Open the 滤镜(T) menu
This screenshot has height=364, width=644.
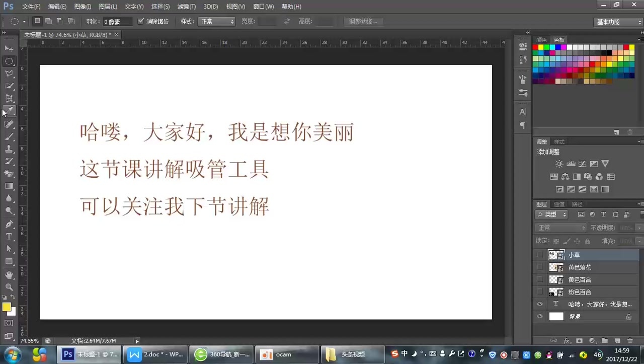click(187, 7)
